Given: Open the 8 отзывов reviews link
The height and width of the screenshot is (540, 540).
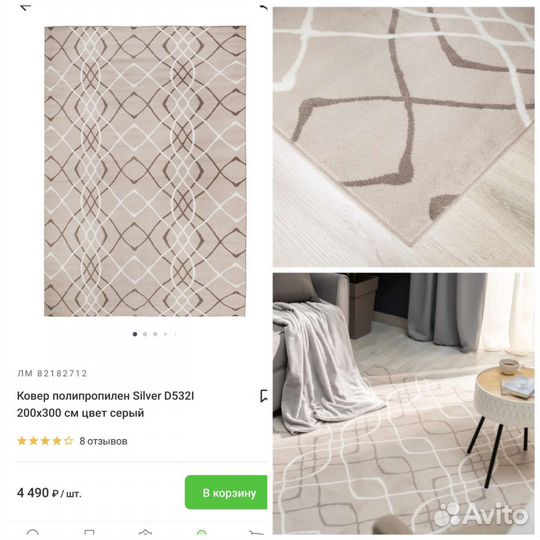Looking at the screenshot, I should [x=103, y=441].
